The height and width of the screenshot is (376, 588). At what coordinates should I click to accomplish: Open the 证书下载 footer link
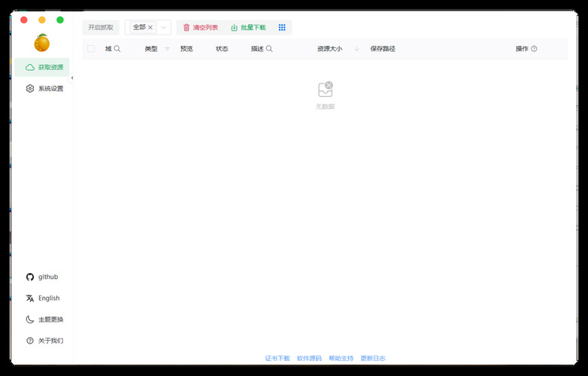point(277,359)
